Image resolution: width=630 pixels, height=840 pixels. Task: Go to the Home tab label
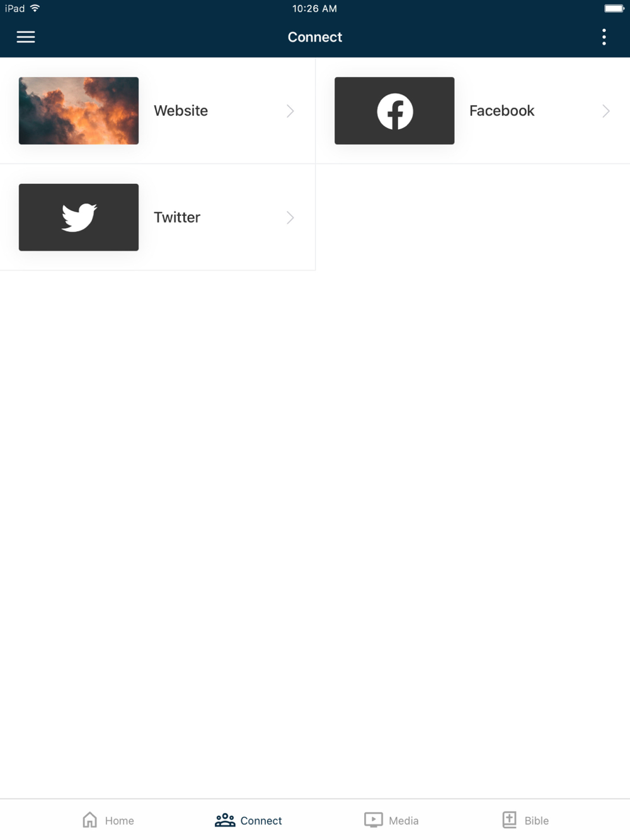tap(120, 820)
